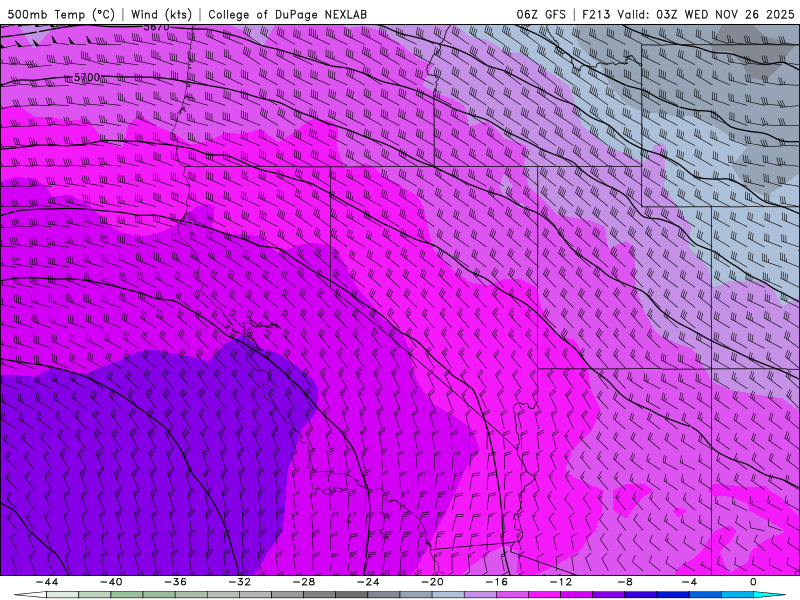The height and width of the screenshot is (600, 800).
Task: Click the 'Wind (kts)' header label
Action: point(161,14)
